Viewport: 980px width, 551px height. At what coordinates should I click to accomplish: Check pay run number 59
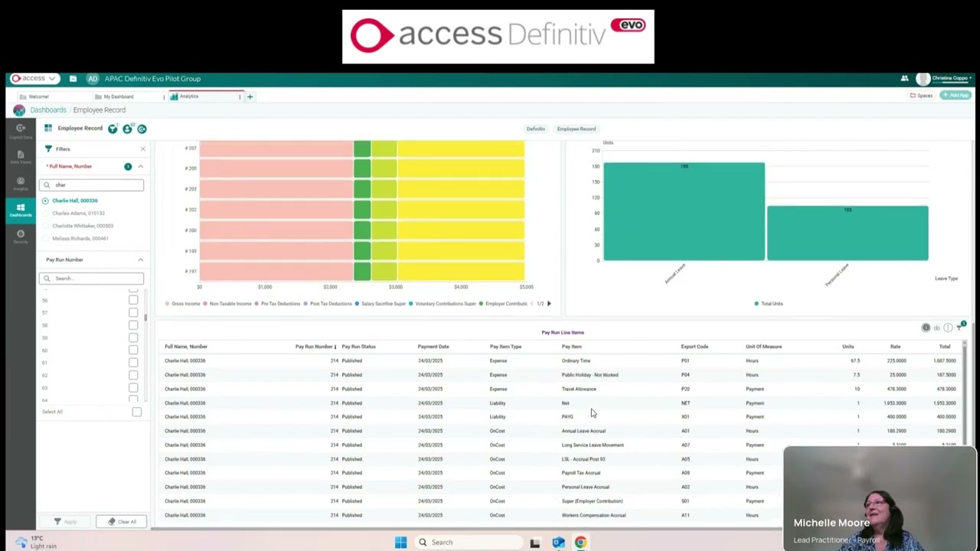133,337
